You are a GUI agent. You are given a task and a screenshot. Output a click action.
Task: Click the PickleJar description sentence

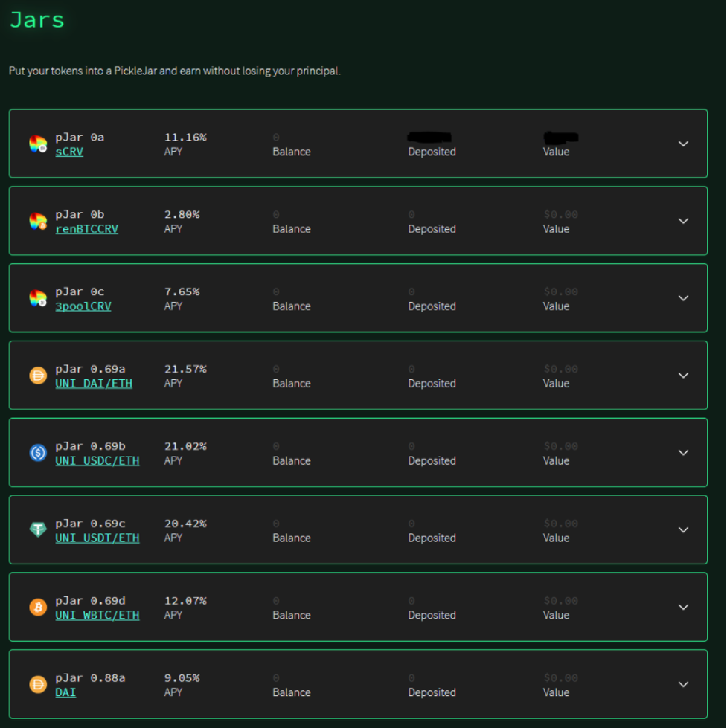(175, 71)
